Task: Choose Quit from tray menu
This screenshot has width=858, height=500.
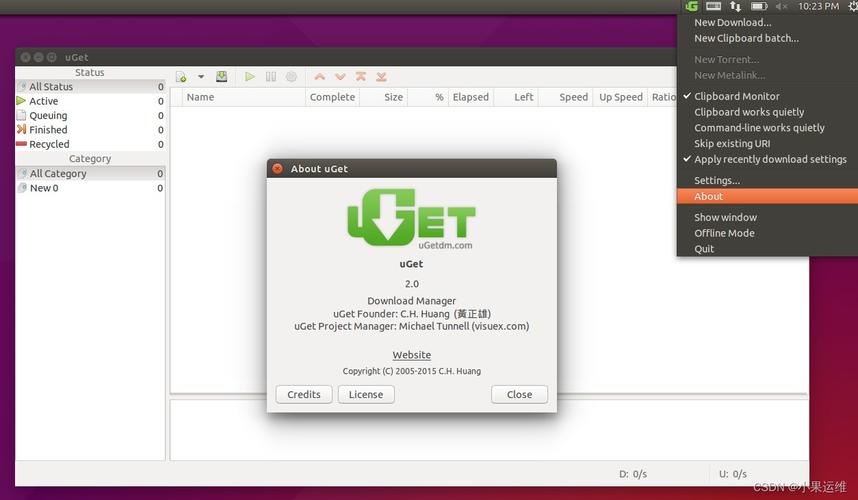Action: click(x=767, y=249)
